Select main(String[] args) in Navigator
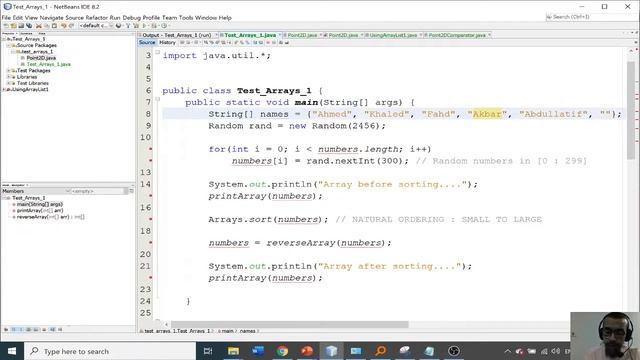Viewport: 640px width, 360px height. click(40, 204)
